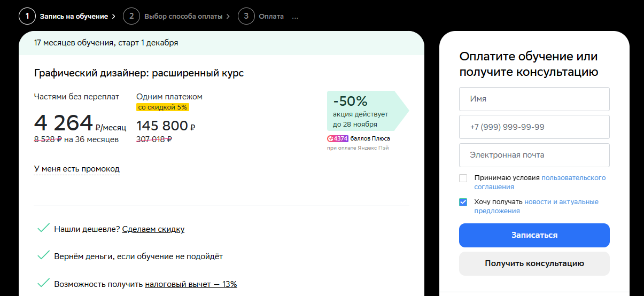Uncheck the news and offers checkbox

click(x=463, y=202)
